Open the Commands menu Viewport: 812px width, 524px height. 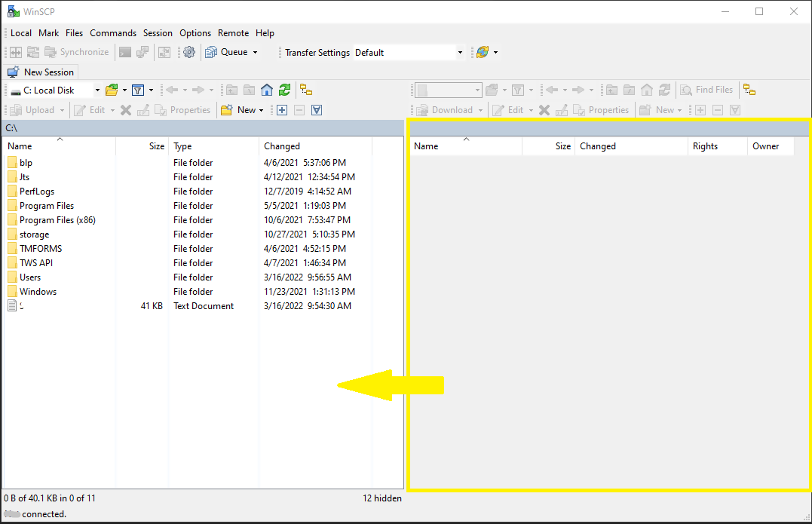[113, 33]
